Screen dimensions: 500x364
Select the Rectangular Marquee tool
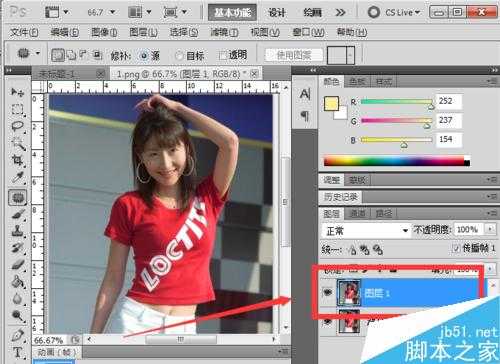[x=17, y=109]
